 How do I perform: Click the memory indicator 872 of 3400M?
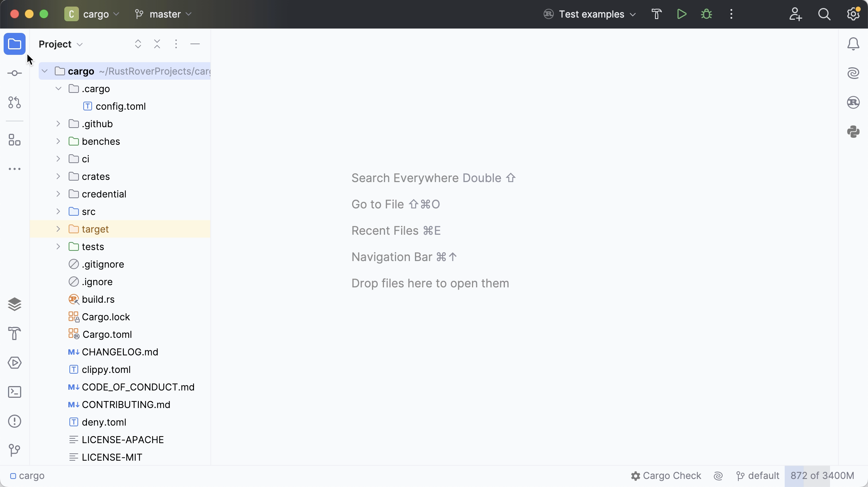pos(822,476)
